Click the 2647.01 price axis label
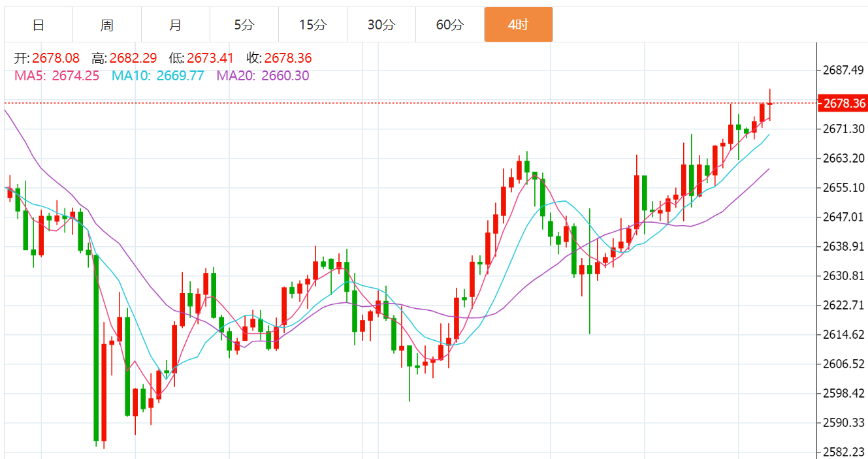 (844, 217)
